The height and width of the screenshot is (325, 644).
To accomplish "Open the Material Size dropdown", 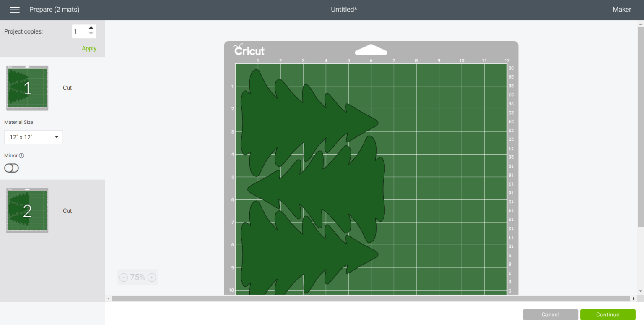I will 34,137.
